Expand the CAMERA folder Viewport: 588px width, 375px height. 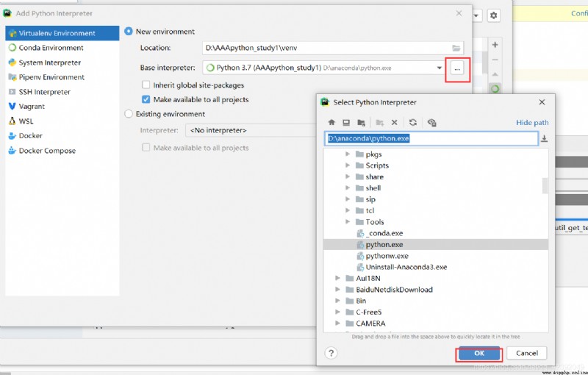[x=337, y=324]
